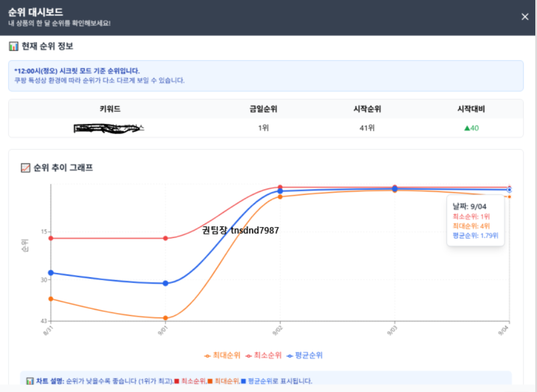
Task: Click the 시작순위 column header
Action: click(367, 109)
